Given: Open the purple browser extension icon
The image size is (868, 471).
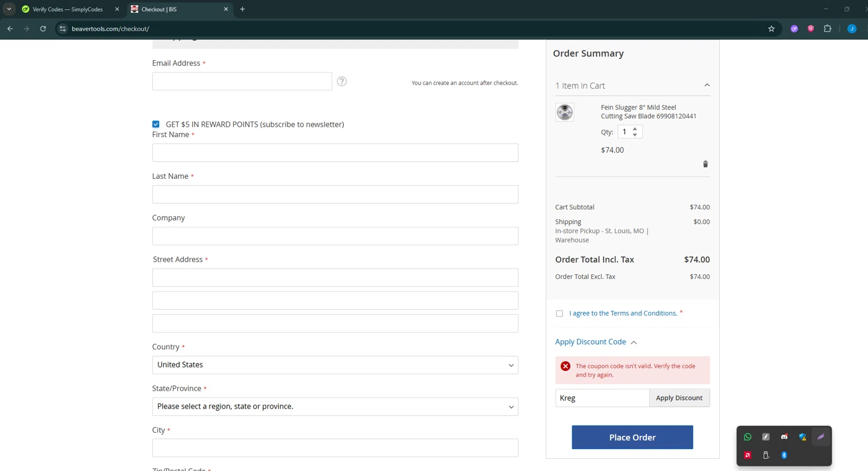Looking at the screenshot, I should pos(794,28).
